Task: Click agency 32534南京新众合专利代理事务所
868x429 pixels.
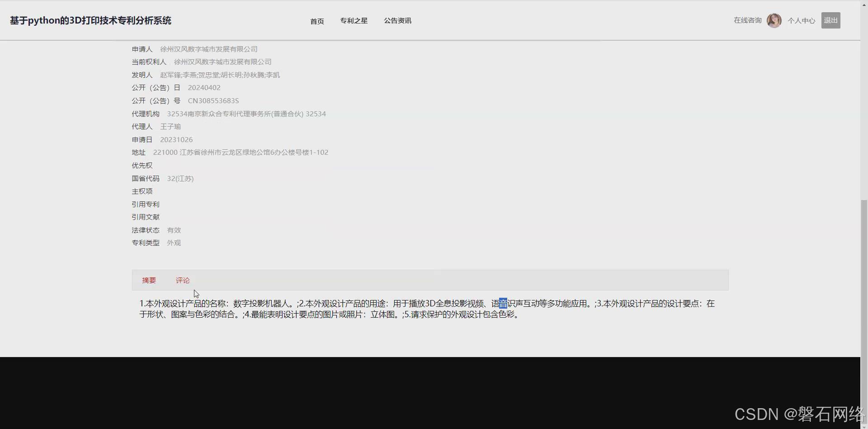Action: [x=246, y=114]
